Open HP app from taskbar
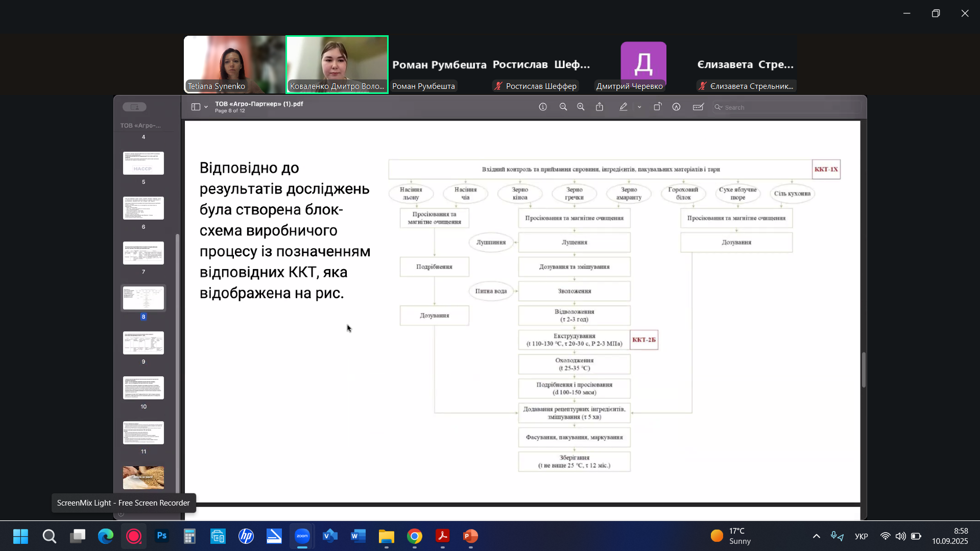980x551 pixels. pyautogui.click(x=246, y=536)
